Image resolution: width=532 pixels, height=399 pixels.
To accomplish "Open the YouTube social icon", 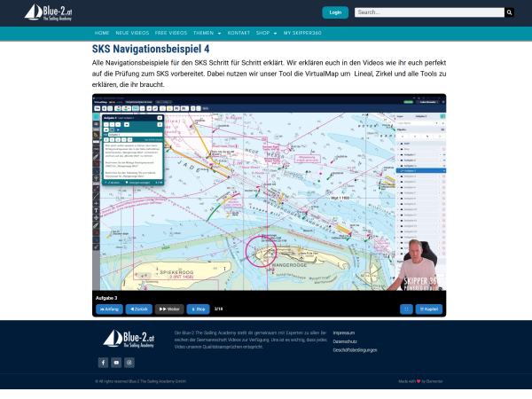I will point(116,363).
